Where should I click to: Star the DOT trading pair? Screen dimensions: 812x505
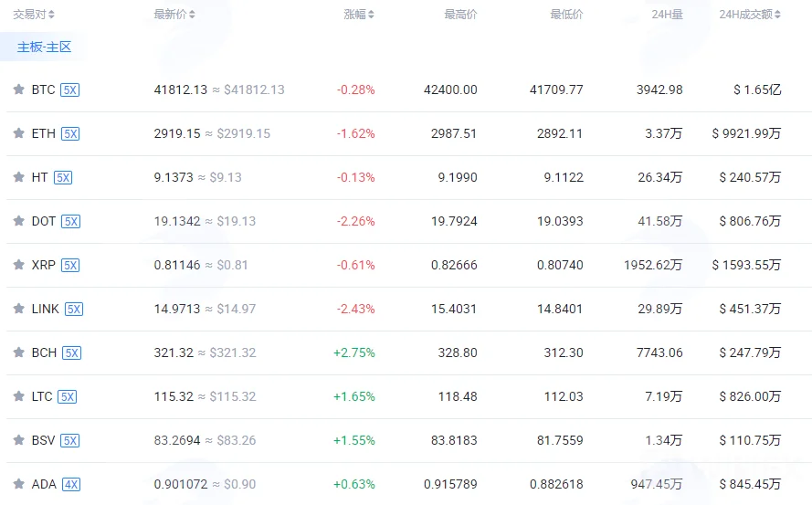[x=18, y=221]
